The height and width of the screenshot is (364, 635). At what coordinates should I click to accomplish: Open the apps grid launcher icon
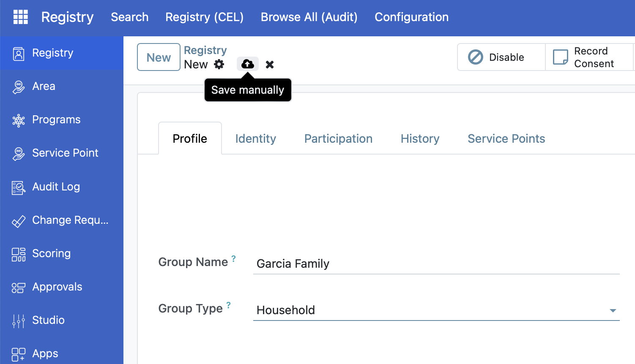pos(20,17)
